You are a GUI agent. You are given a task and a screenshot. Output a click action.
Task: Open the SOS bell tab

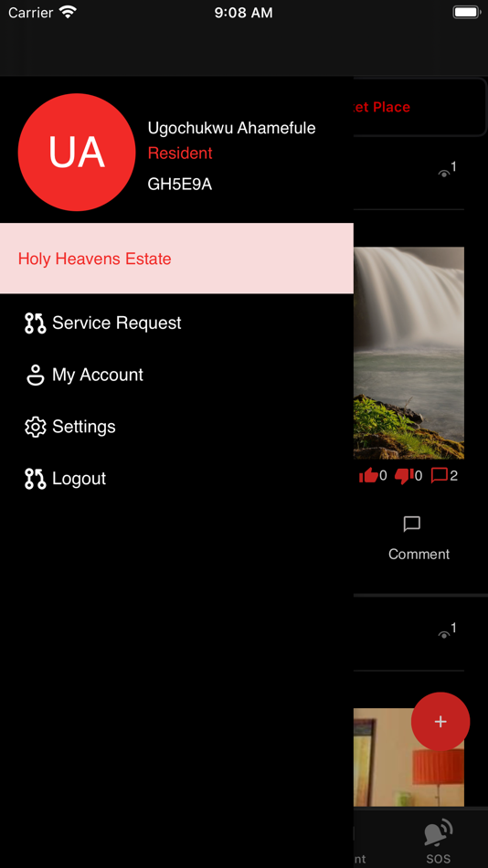tap(439, 842)
